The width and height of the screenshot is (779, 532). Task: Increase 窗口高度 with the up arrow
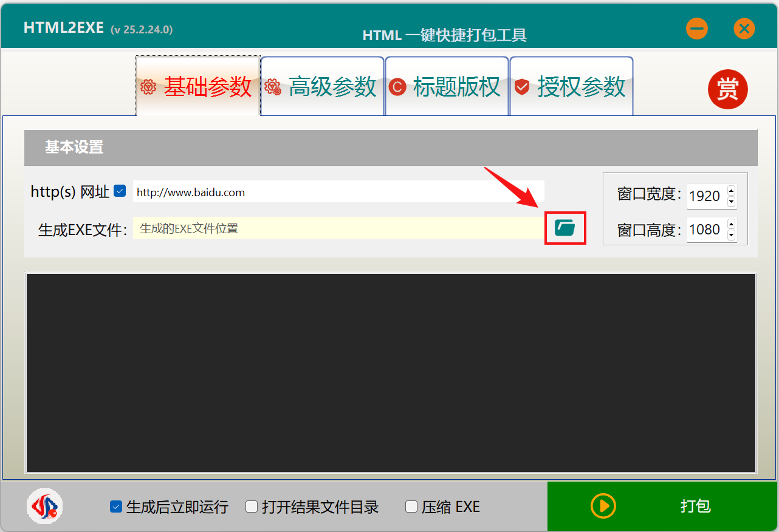coord(731,223)
